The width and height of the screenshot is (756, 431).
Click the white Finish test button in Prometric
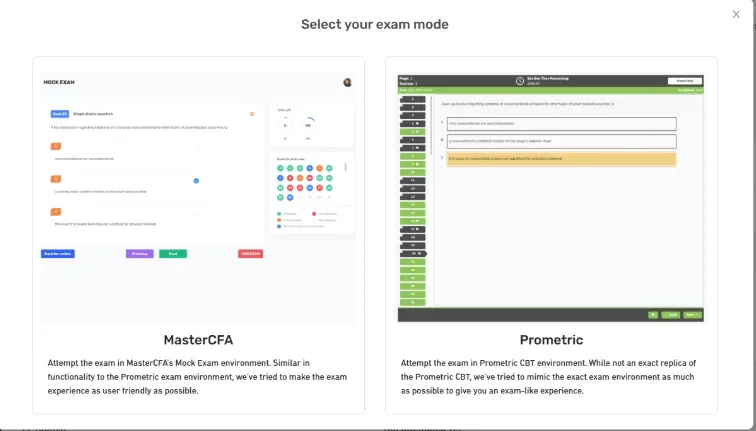(685, 81)
